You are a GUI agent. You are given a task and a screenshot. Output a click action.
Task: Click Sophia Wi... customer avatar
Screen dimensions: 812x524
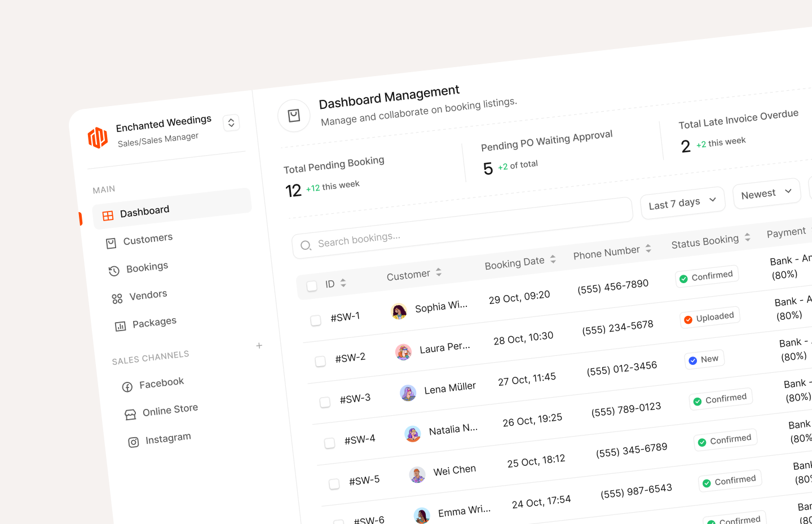point(399,311)
